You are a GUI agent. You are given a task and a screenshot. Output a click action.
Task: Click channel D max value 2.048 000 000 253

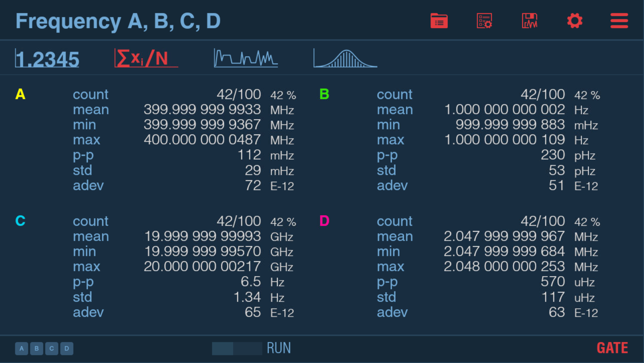coord(504,266)
